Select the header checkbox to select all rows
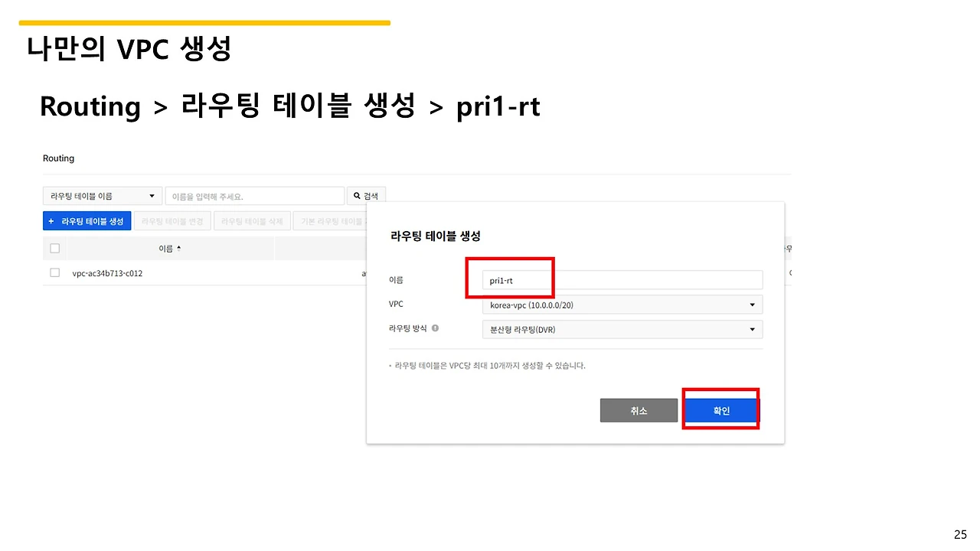This screenshot has height=551, width=980. tap(54, 248)
